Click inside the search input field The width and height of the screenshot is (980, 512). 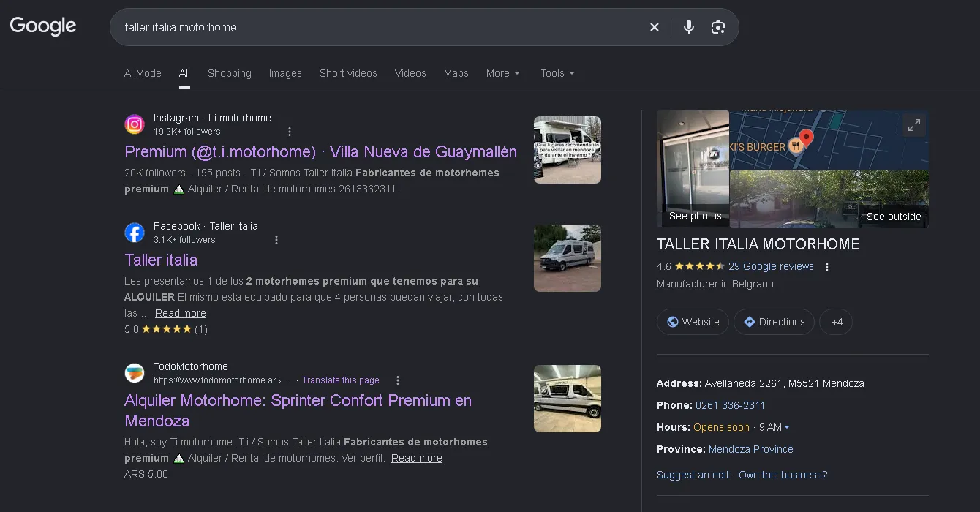click(x=380, y=27)
